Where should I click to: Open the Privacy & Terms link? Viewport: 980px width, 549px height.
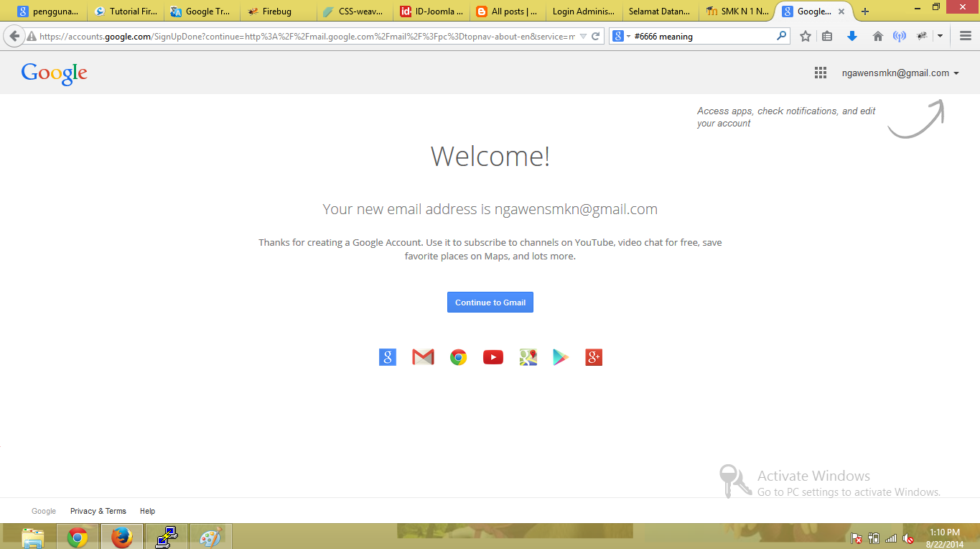click(98, 511)
